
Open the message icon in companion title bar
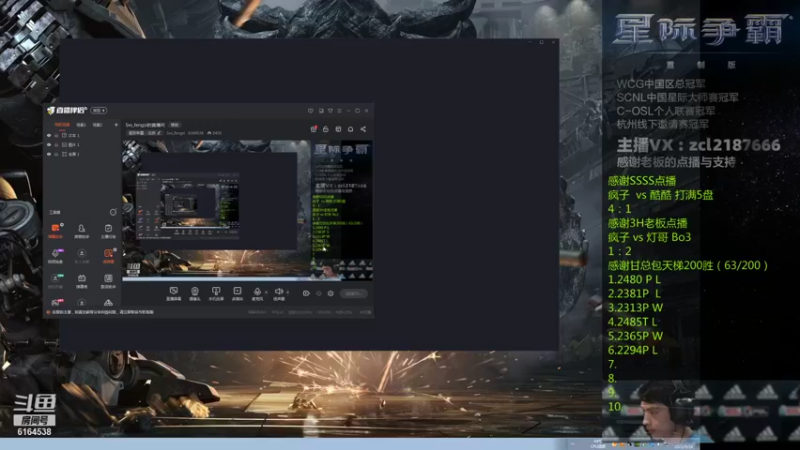(310, 111)
